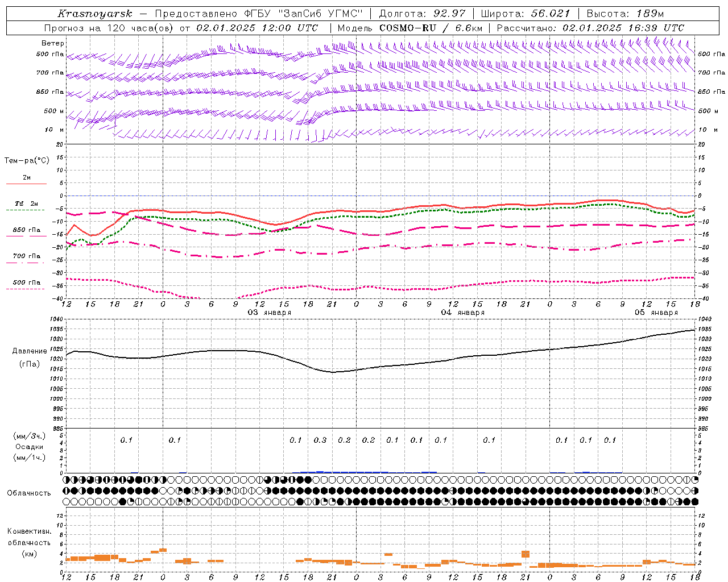Click the 'Ветер' wind panel label
The image size is (728, 582).
click(x=53, y=43)
